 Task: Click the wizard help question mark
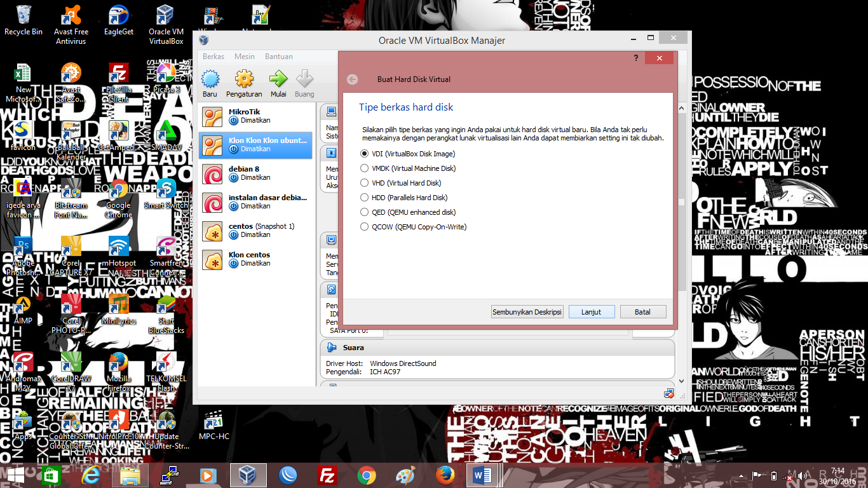coord(636,58)
